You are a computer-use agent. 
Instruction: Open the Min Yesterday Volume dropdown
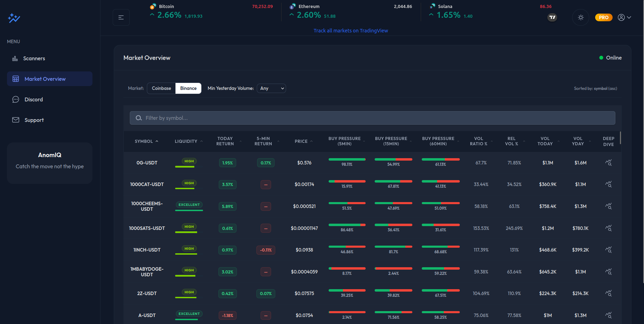(x=271, y=88)
